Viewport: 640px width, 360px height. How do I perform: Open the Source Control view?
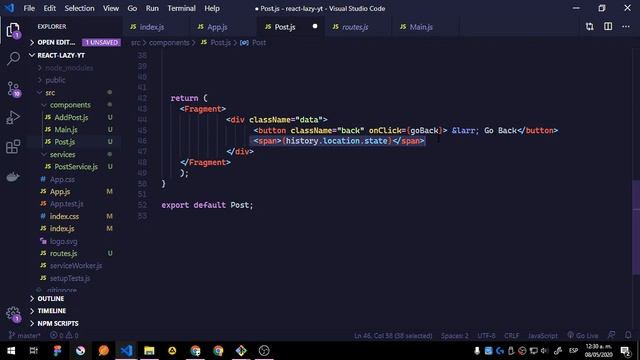coord(13,89)
